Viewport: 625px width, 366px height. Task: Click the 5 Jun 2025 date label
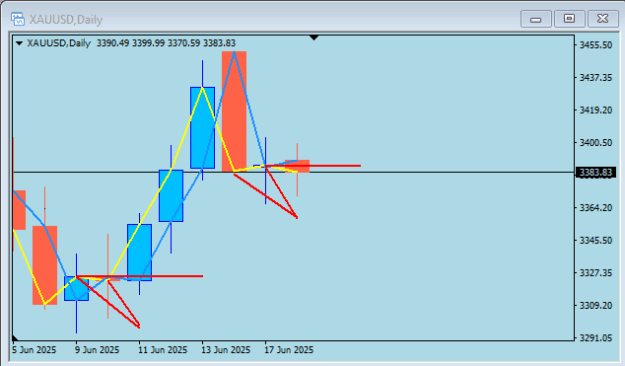click(34, 350)
